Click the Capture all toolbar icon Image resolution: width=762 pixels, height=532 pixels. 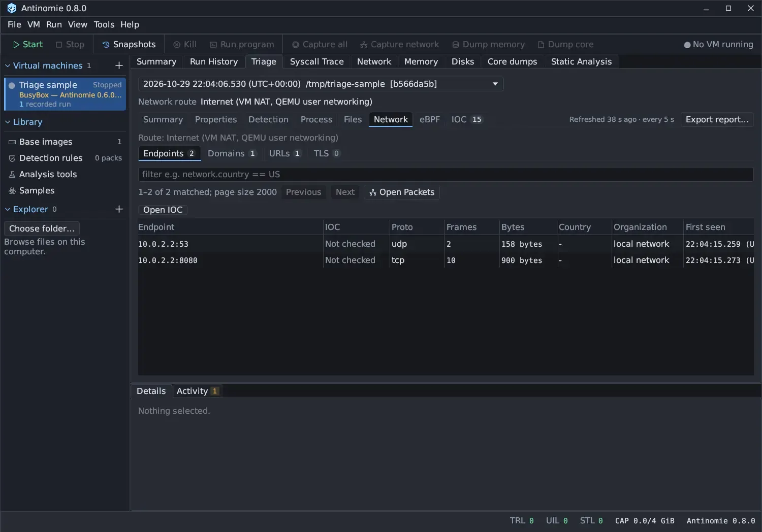[296, 45]
